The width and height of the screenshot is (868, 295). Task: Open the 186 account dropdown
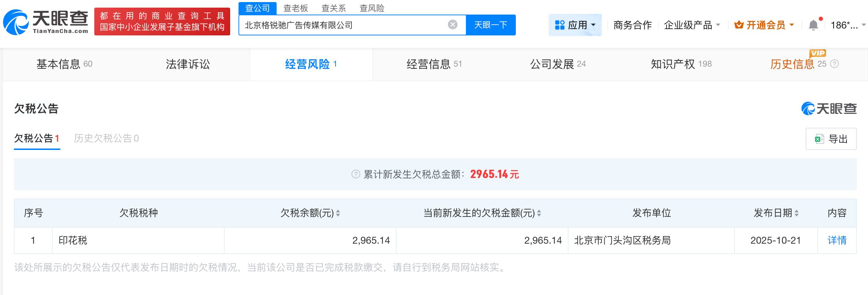tap(848, 25)
